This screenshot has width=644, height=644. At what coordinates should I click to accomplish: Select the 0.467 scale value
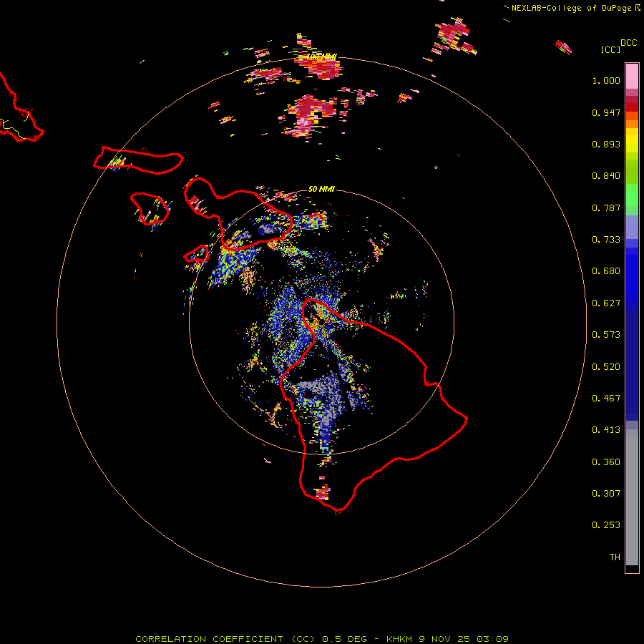[606, 399]
